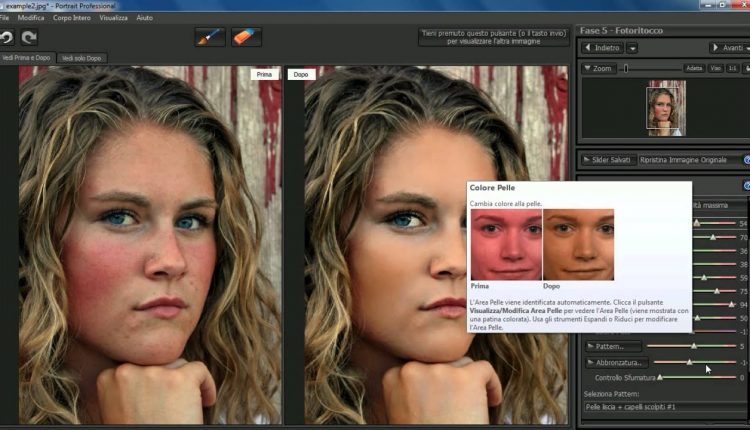Go back with the Indietro button
This screenshot has height=430, width=750.
pyautogui.click(x=603, y=48)
